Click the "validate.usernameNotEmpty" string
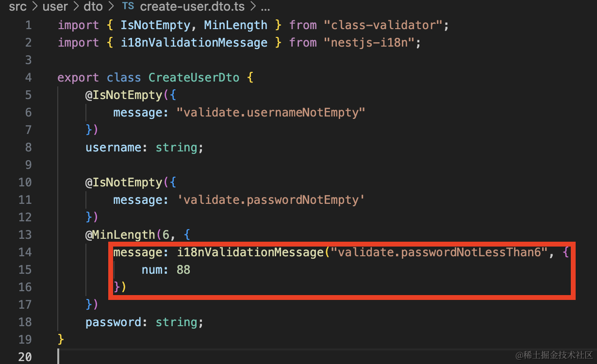Image resolution: width=597 pixels, height=364 pixels. coord(270,113)
